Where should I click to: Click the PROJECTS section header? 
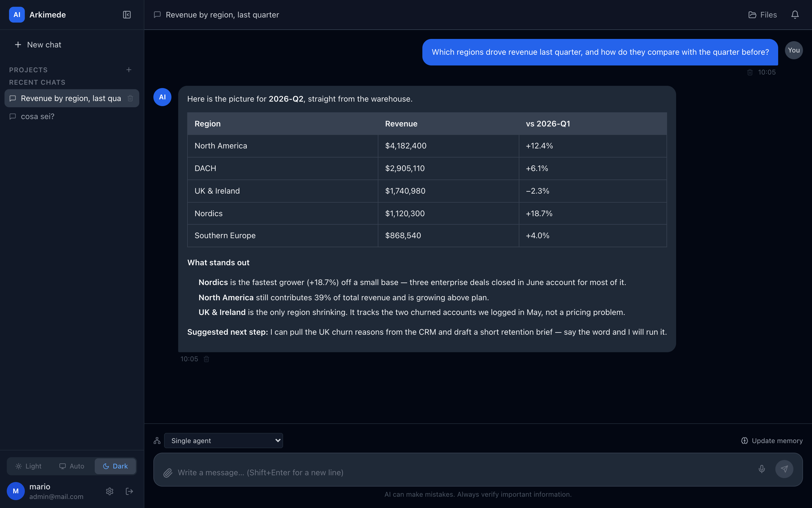28,70
